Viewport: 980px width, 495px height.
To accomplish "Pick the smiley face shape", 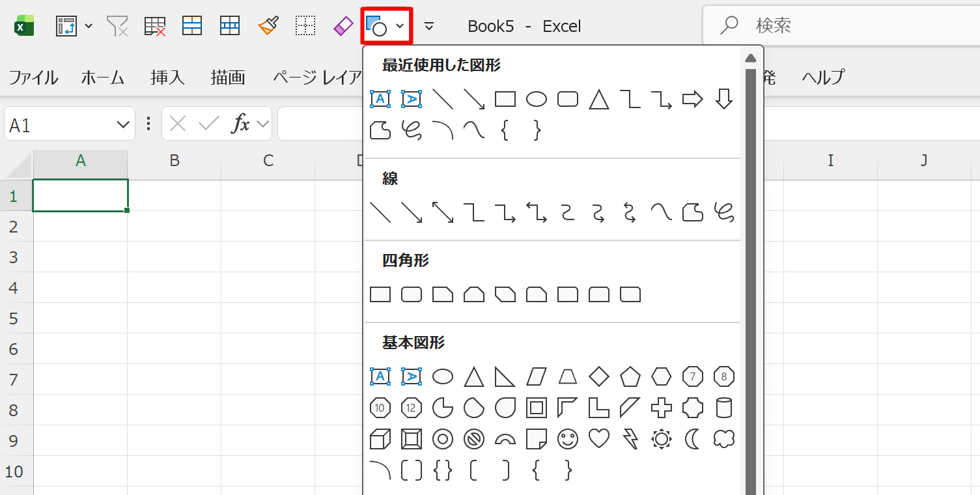I will point(568,440).
